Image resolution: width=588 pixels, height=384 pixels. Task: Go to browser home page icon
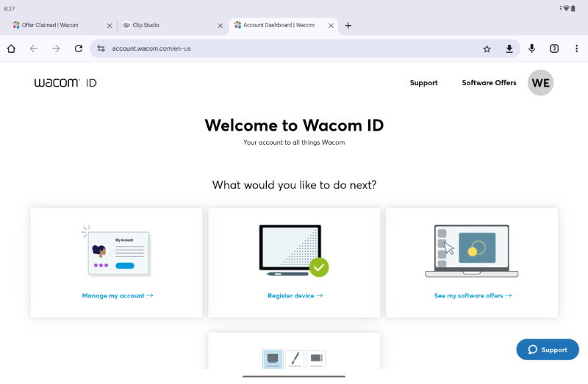click(11, 48)
